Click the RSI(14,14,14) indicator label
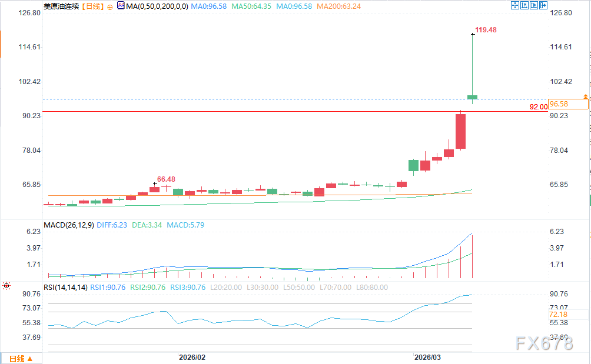The image size is (591, 364). [x=65, y=288]
